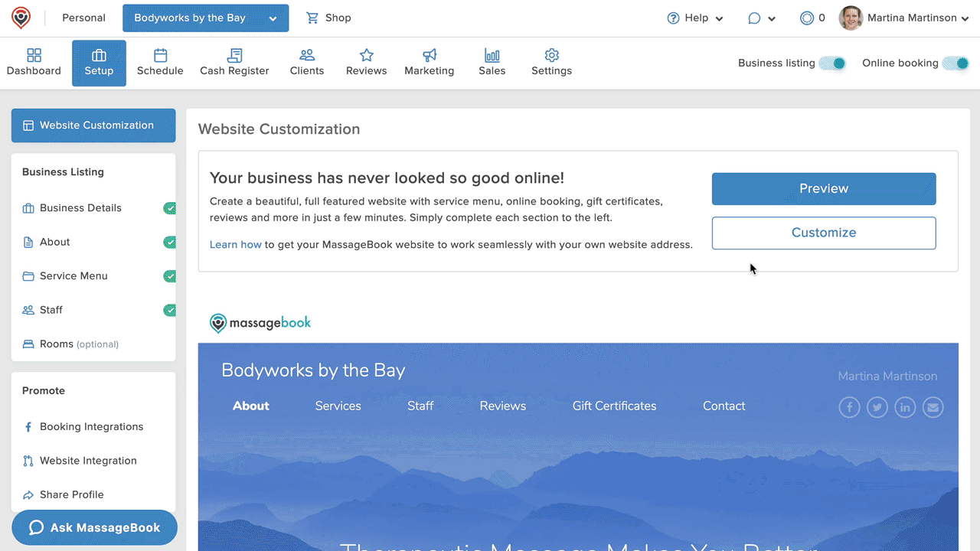The height and width of the screenshot is (551, 980).
Task: Click the MassageBook logo in top bar
Action: 21,18
